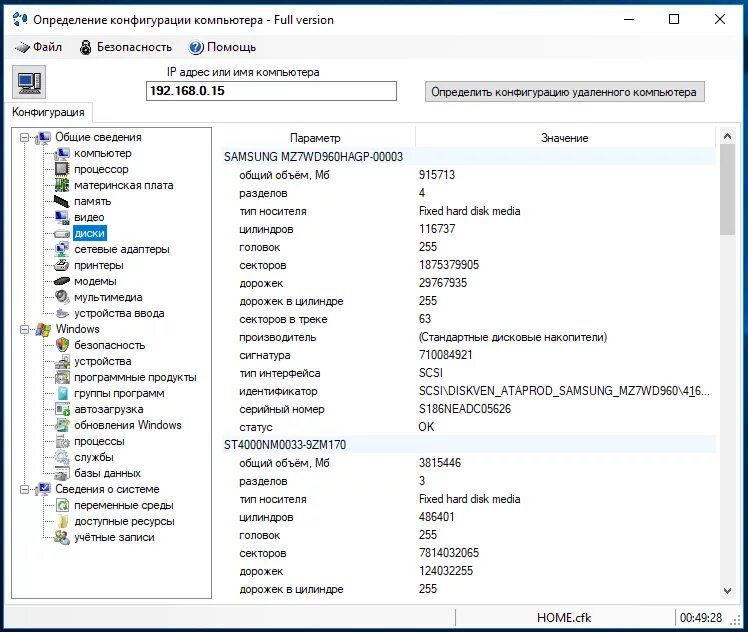748x632 pixels.
Task: Open the Безопасность menu
Action: click(126, 47)
